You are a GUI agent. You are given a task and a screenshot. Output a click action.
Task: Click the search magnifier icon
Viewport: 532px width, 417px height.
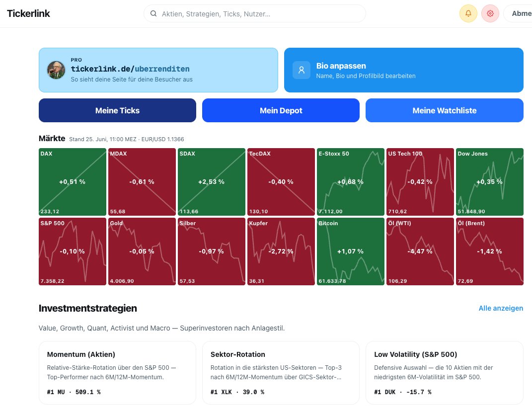click(153, 13)
